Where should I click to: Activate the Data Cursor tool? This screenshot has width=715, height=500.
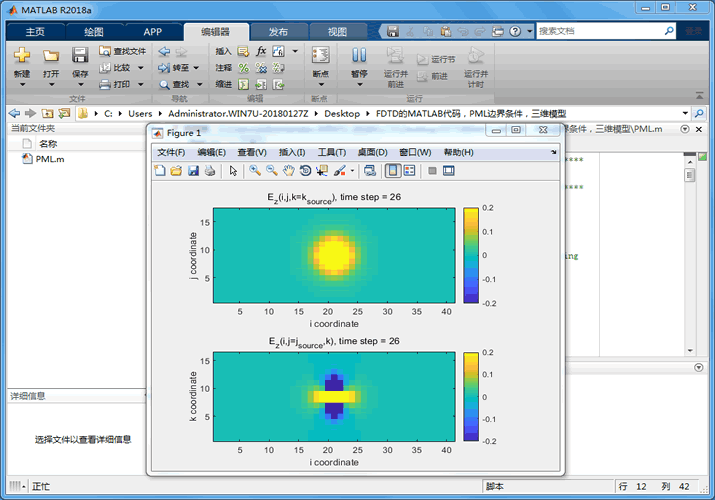click(x=322, y=171)
